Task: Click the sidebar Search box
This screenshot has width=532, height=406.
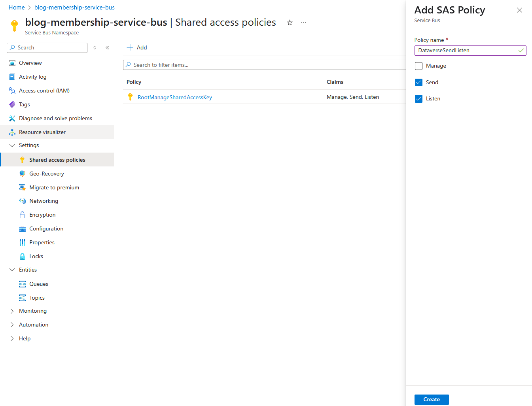Action: (x=47, y=48)
